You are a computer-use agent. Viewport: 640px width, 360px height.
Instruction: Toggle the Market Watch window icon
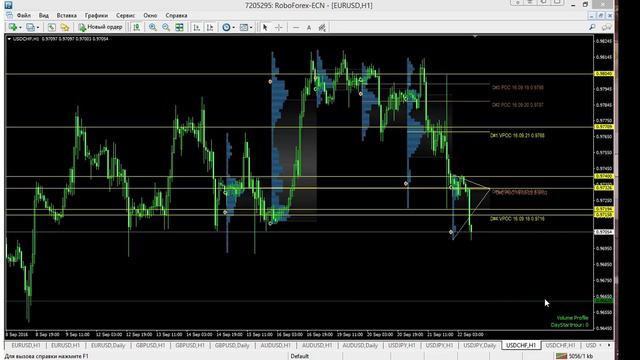(51, 27)
